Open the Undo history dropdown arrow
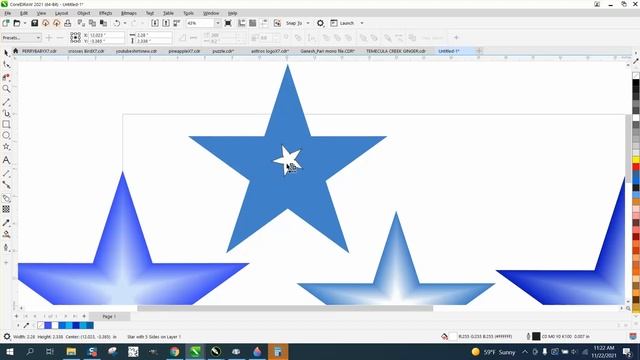Viewport: 640px width, 360px height. tap(124, 23)
